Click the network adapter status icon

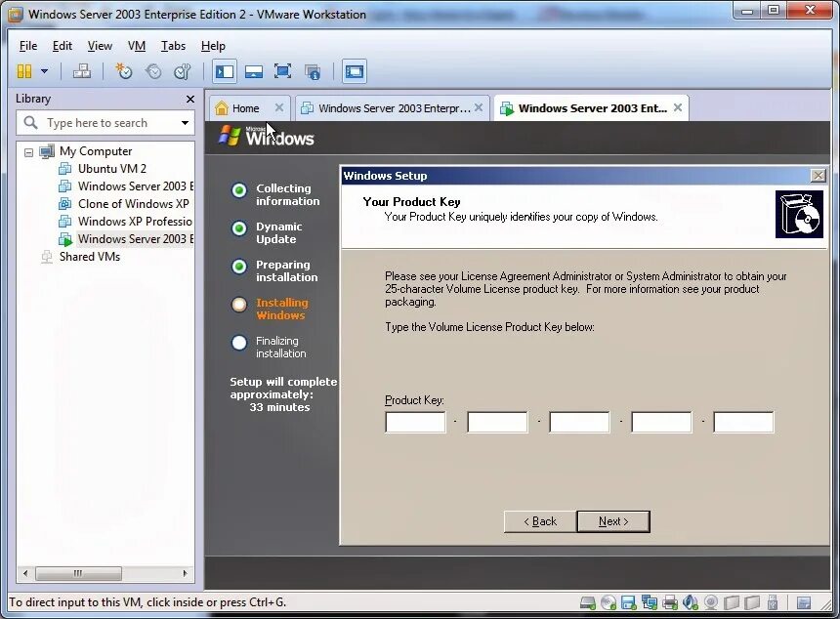650,603
